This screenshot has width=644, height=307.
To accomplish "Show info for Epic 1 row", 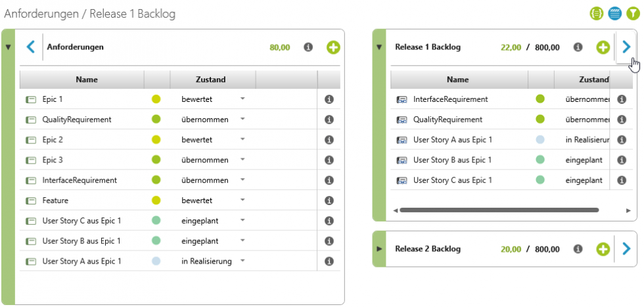I will click(x=329, y=99).
